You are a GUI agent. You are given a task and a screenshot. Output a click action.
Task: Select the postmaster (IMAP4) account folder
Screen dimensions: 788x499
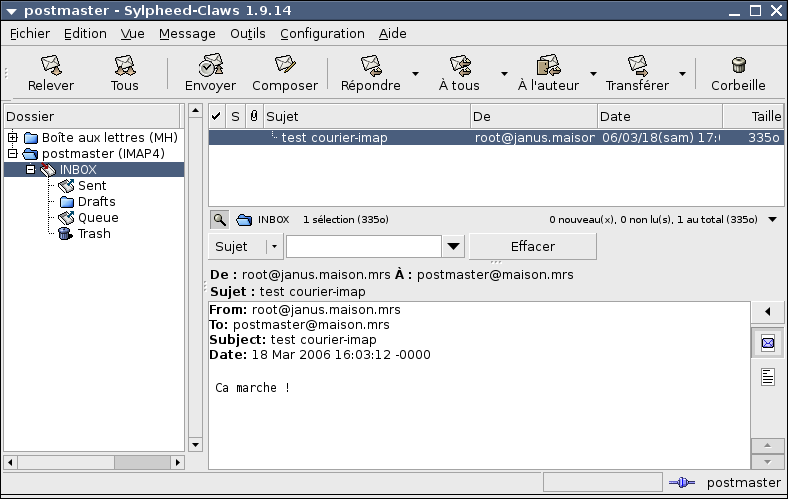coord(103,153)
